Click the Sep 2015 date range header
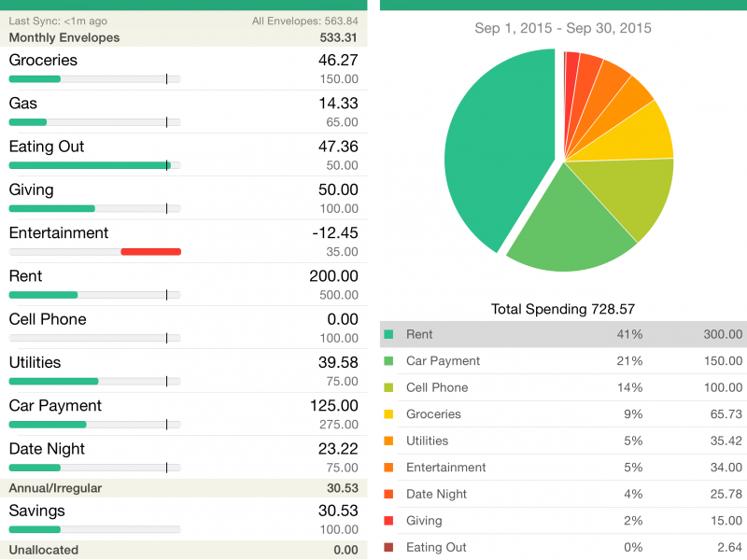 click(x=563, y=29)
